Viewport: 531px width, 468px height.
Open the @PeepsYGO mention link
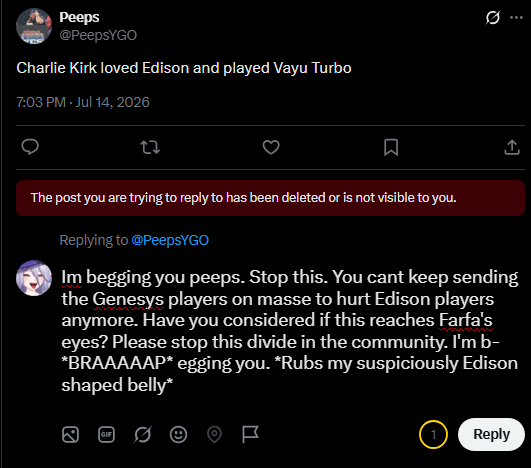[170, 240]
